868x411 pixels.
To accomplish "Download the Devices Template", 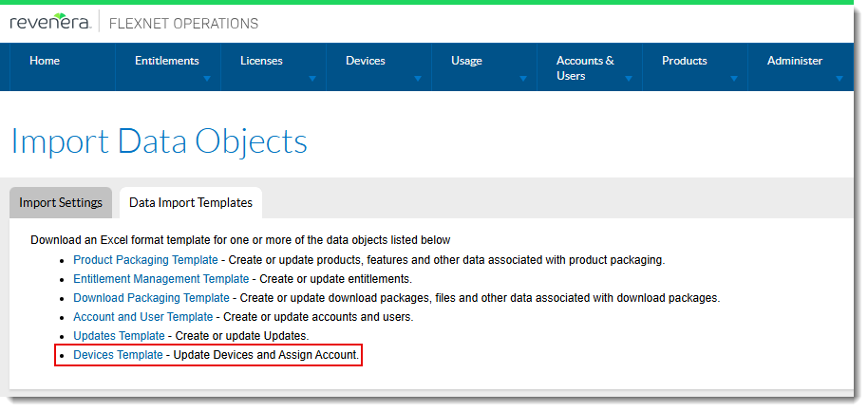I will 118,355.
